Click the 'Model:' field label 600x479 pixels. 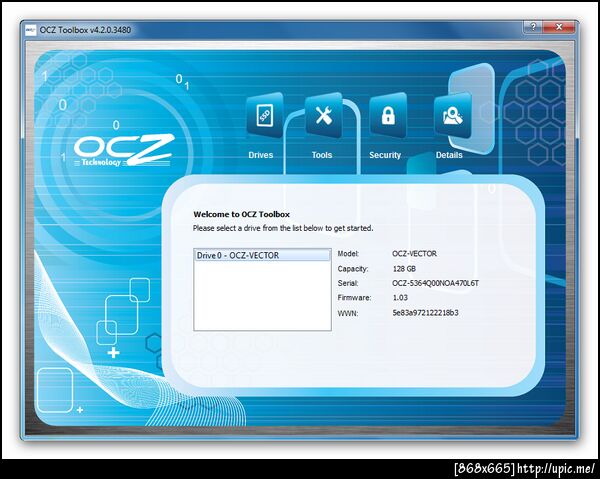coord(348,254)
